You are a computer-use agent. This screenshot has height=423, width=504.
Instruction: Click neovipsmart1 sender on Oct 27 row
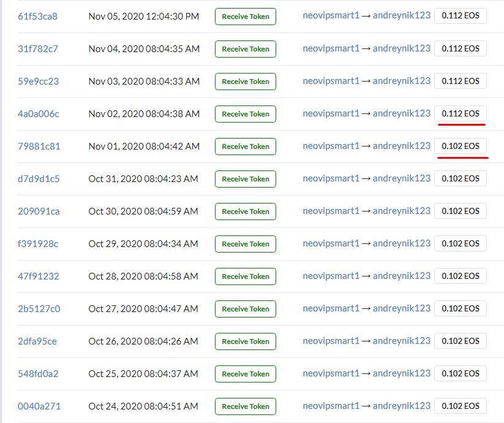point(331,308)
